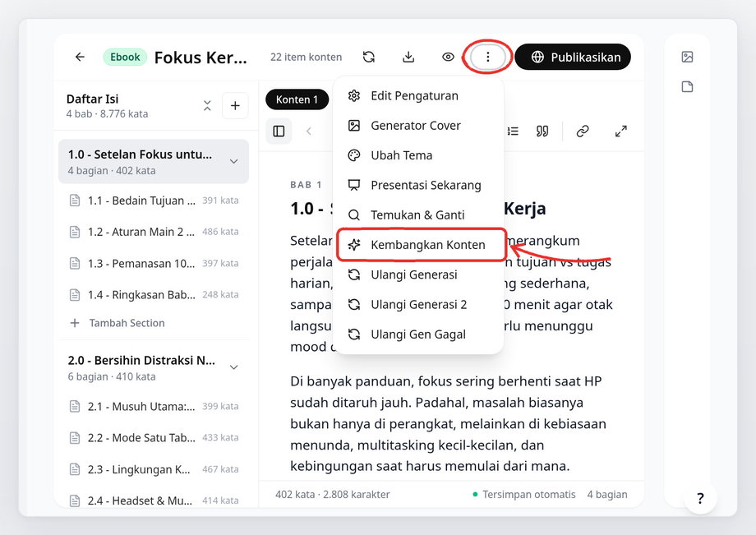Screen dimensions: 756x535
Task: Click the paragraph starting Di banyak panduan
Action: coord(449,424)
